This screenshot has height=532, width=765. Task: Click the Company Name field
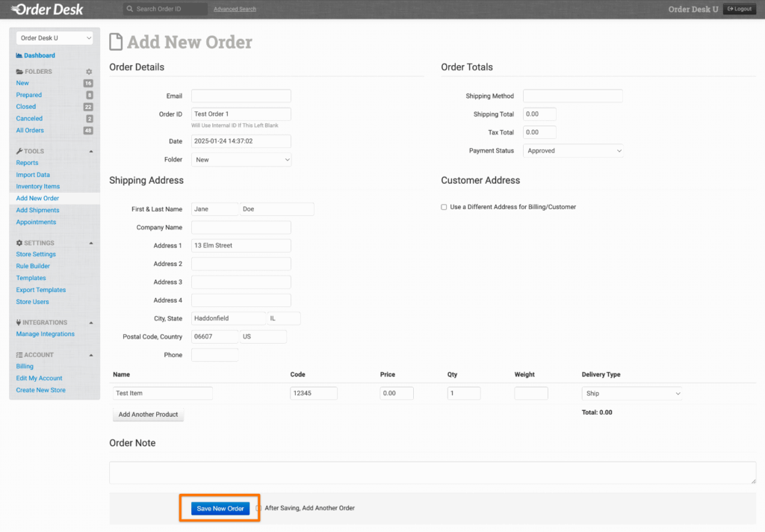[241, 227]
